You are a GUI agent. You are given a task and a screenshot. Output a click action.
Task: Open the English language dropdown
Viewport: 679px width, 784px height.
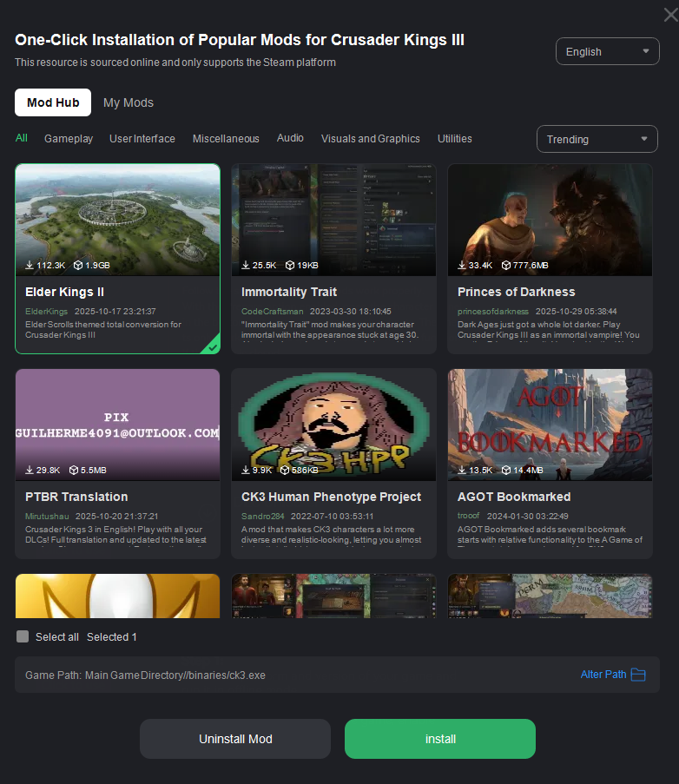pyautogui.click(x=608, y=51)
